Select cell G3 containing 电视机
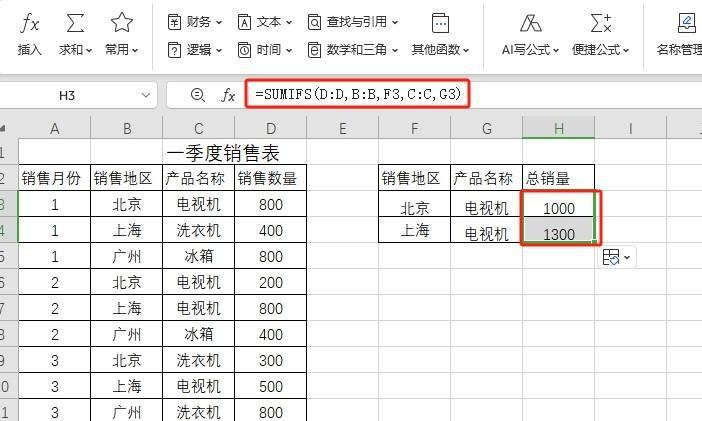This screenshot has width=702, height=421. point(487,204)
